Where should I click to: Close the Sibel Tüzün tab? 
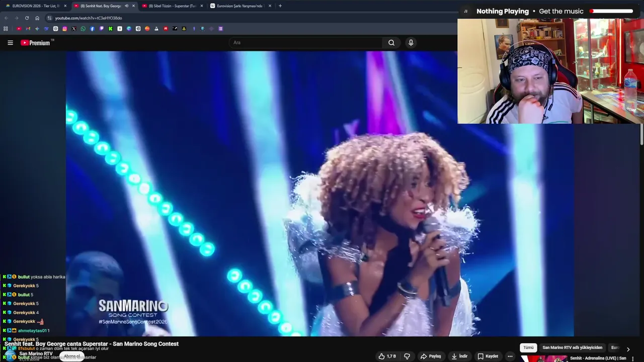[x=202, y=6]
